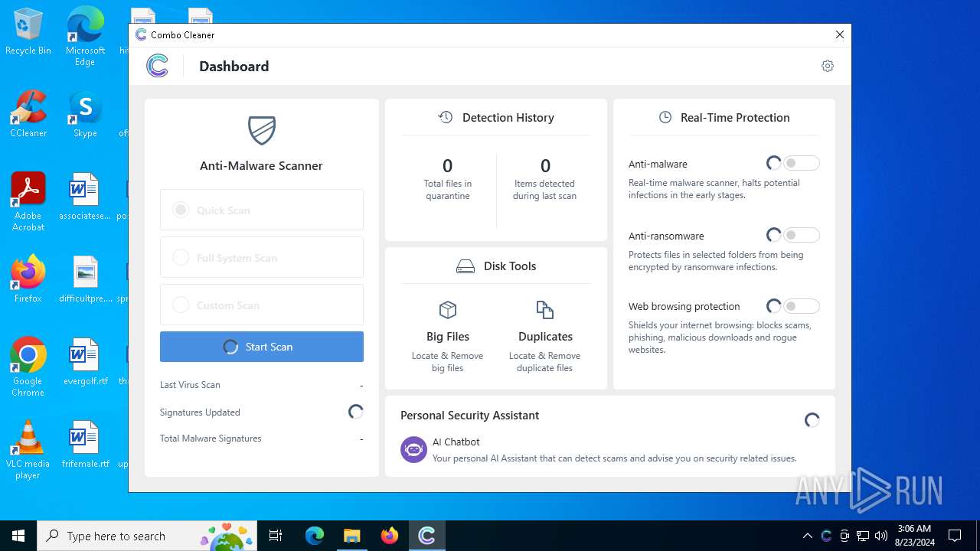Select the Custom Scan option

(x=262, y=305)
